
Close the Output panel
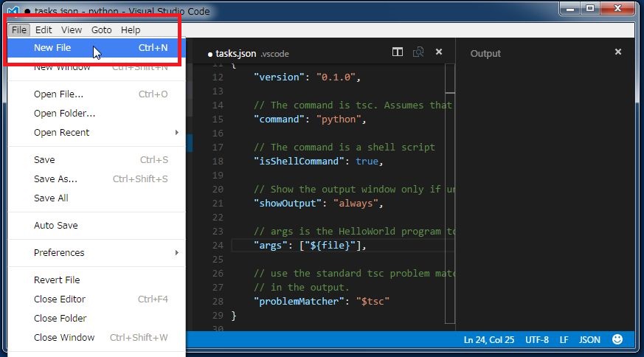pyautogui.click(x=617, y=52)
